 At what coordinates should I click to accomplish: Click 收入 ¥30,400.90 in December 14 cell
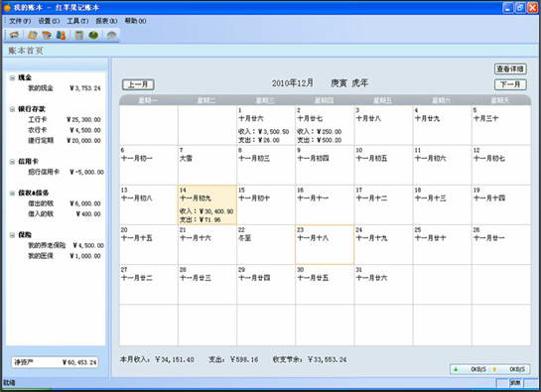point(206,211)
